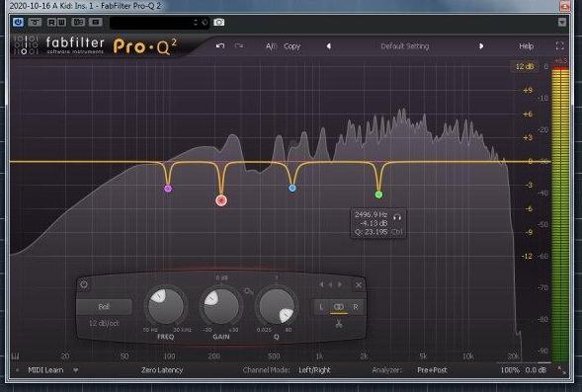Viewport: 582px width, 392px height.
Task: Enable automation Read (R) button
Action: 51,23
